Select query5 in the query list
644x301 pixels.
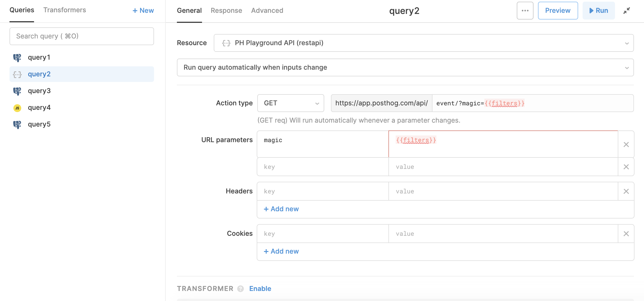click(x=39, y=124)
